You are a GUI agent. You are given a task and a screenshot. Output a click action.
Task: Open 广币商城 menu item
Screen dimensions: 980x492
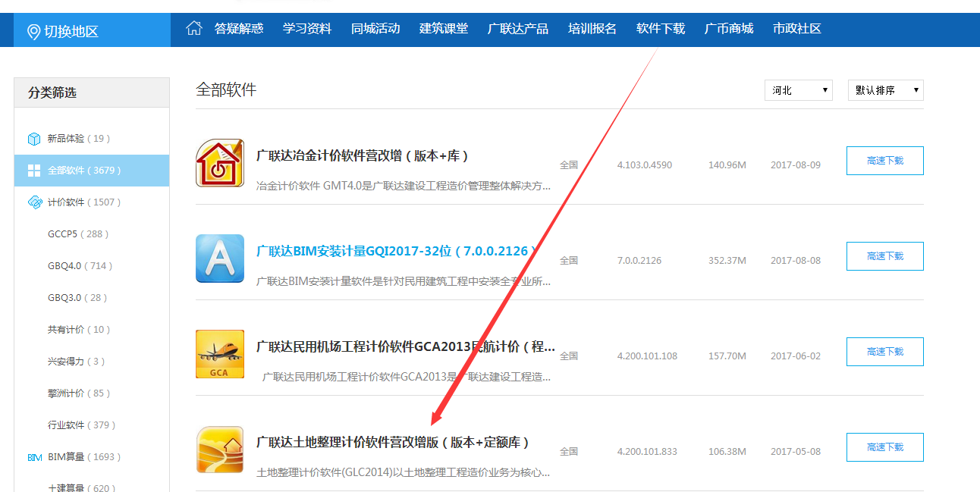tap(729, 29)
